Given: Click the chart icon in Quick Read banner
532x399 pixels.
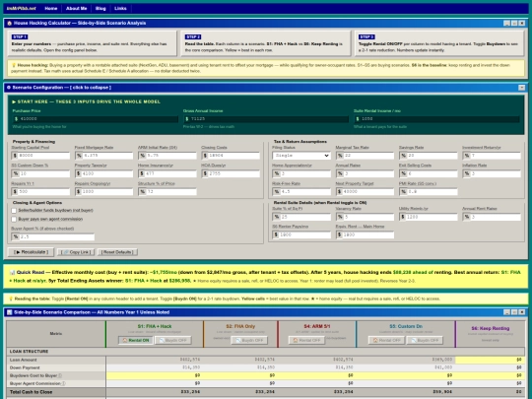Looking at the screenshot, I should (13, 273).
